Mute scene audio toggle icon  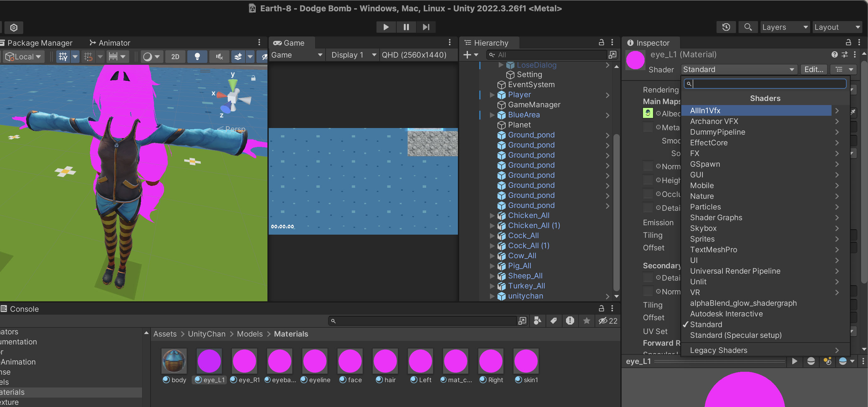219,56
